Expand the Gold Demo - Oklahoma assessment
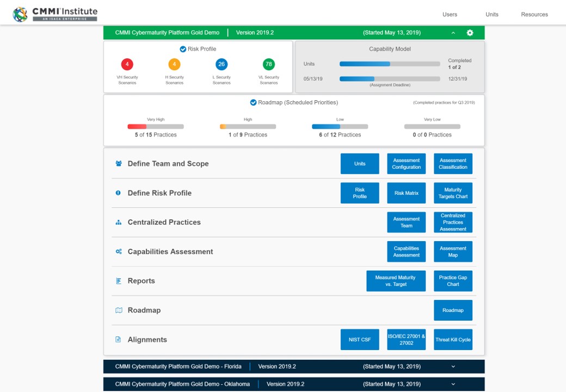566x392 pixels. [x=453, y=384]
